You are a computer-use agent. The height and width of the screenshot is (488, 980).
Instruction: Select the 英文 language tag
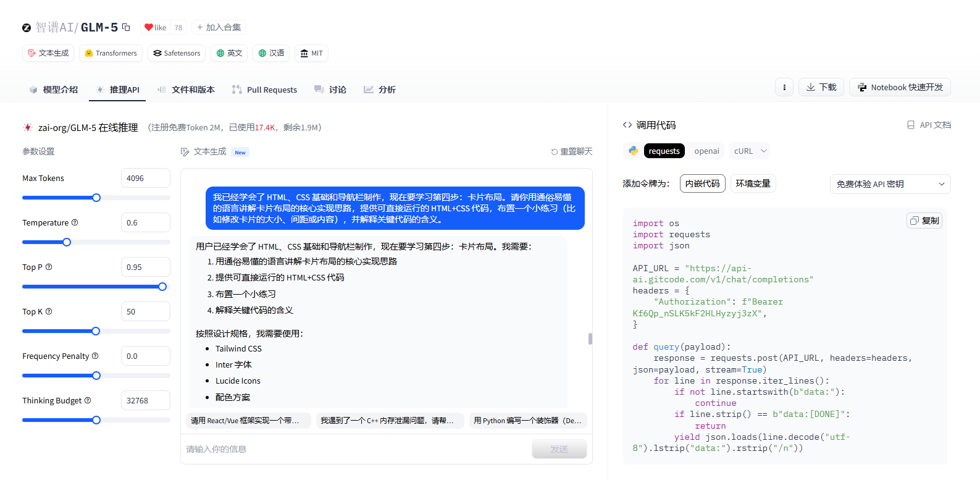pyautogui.click(x=229, y=53)
